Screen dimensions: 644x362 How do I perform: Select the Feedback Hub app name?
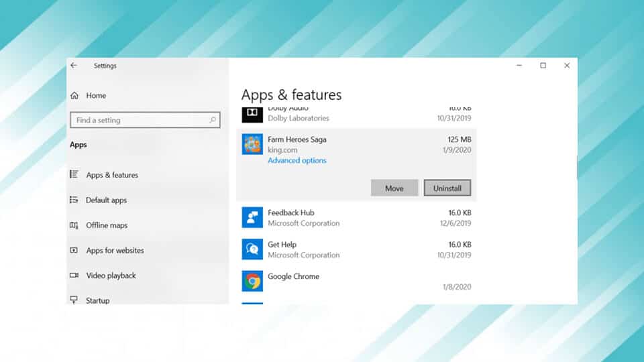click(x=290, y=213)
